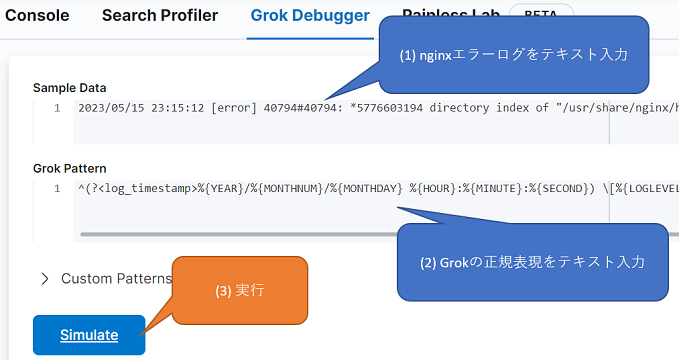The image size is (679, 360).
Task: Click the Sample Data label
Action: pos(69,88)
